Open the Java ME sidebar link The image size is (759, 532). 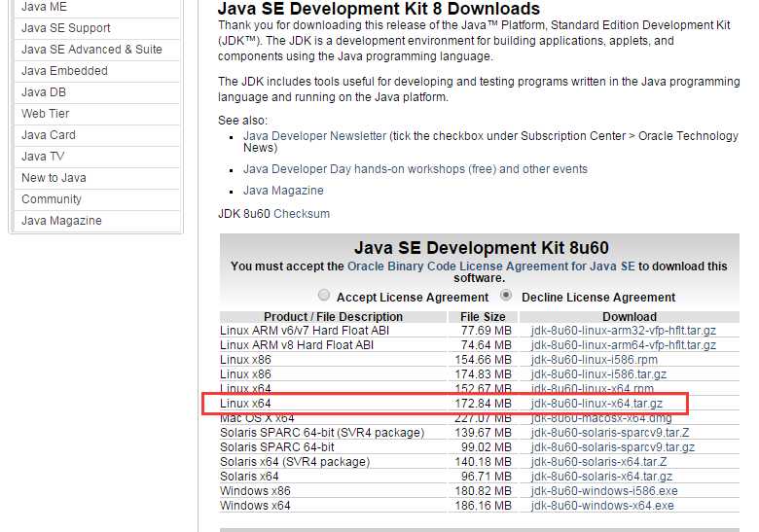click(x=44, y=7)
